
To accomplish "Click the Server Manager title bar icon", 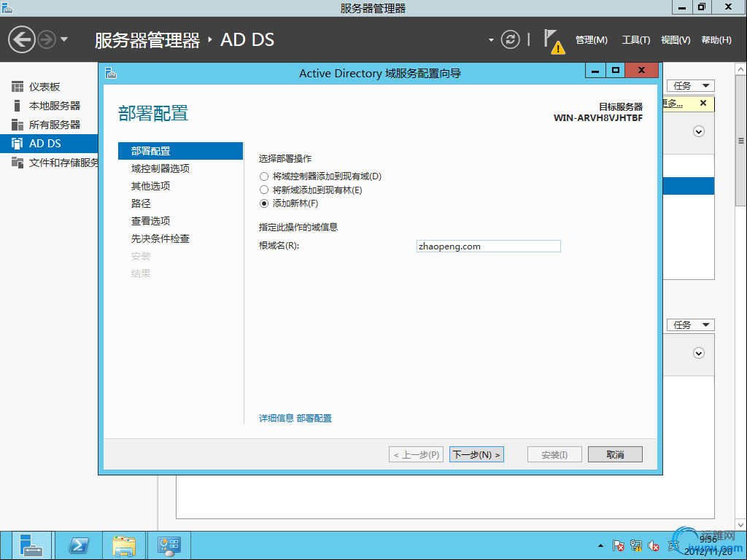I will click(x=7, y=7).
